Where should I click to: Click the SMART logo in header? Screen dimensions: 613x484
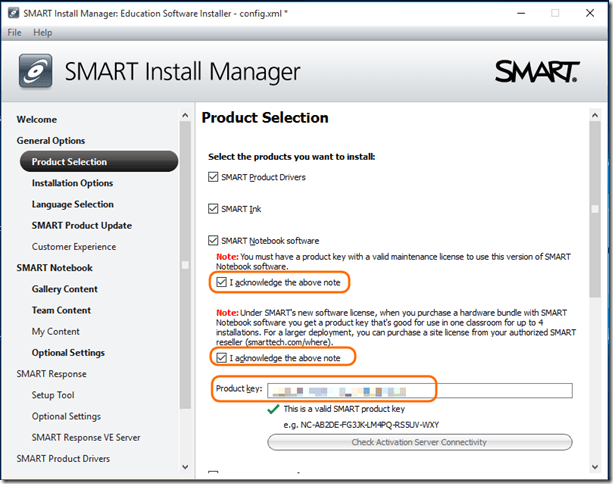coord(536,72)
